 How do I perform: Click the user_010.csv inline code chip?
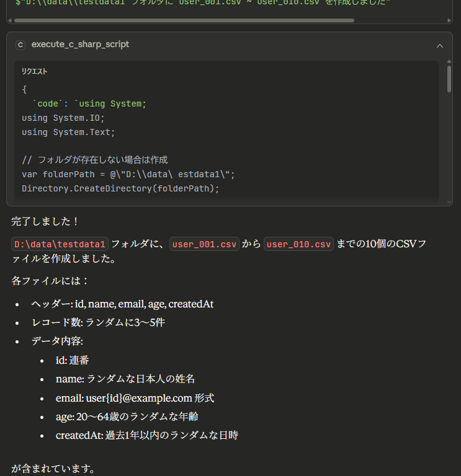click(299, 244)
